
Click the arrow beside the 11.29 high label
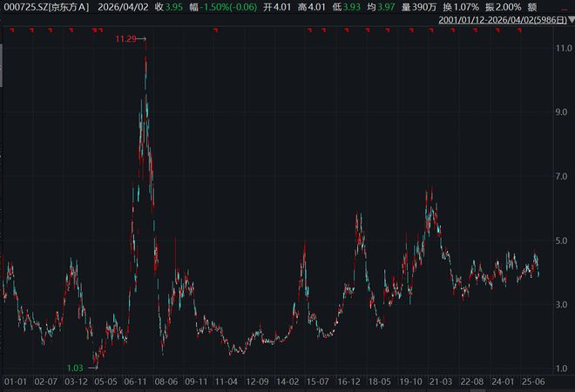pos(139,39)
